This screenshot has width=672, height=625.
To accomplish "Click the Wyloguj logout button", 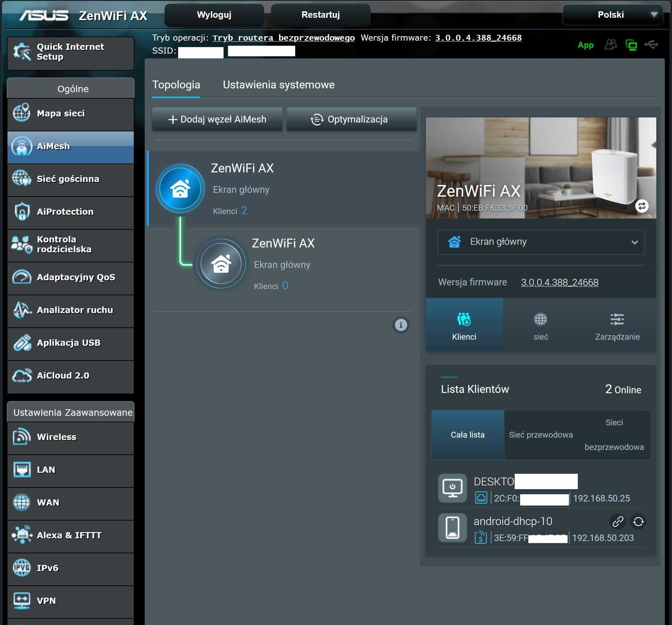I will click(214, 15).
